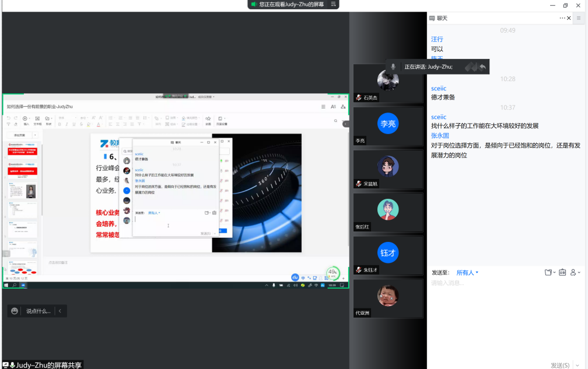The height and width of the screenshot is (369, 588).
Task: Click the 发送(S) send button
Action: pyautogui.click(x=560, y=366)
